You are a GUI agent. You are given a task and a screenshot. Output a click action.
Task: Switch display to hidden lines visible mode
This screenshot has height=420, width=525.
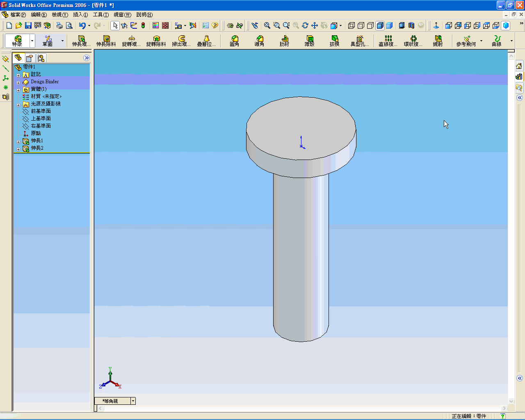(361, 25)
